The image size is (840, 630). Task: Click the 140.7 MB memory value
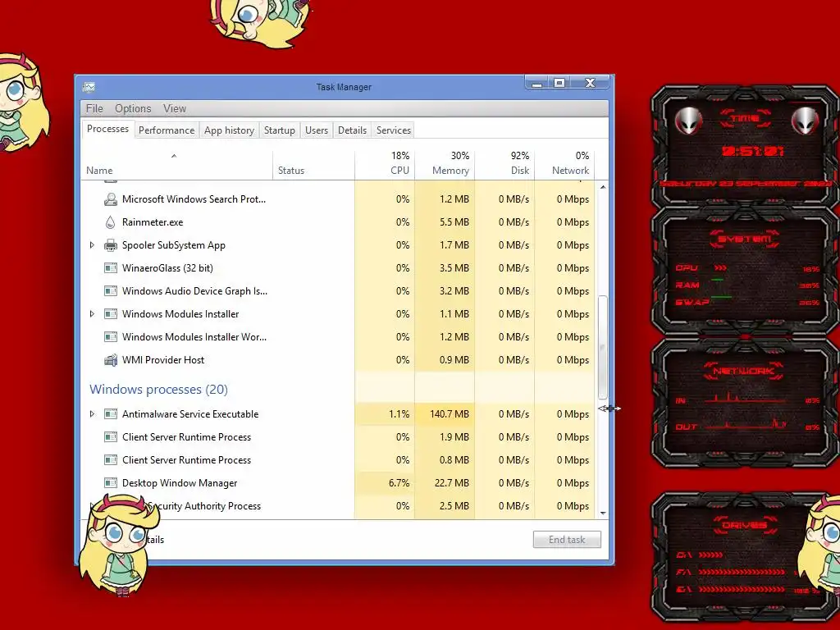(449, 414)
